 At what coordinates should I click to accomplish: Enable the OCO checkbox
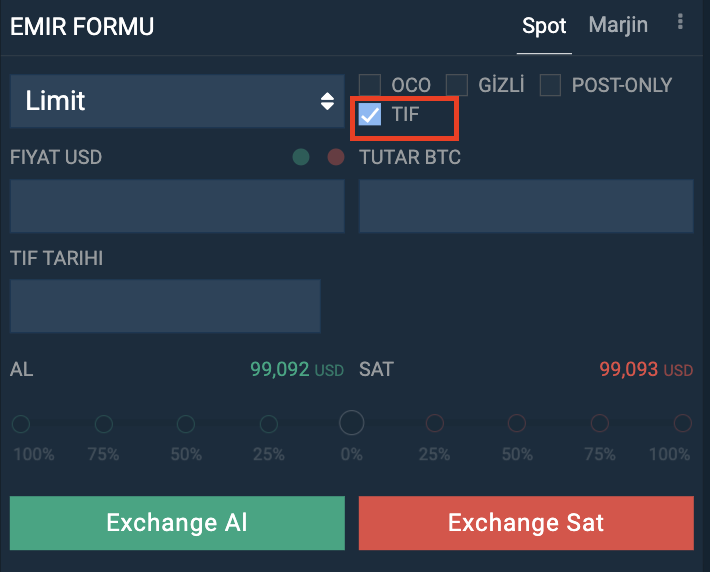point(370,86)
